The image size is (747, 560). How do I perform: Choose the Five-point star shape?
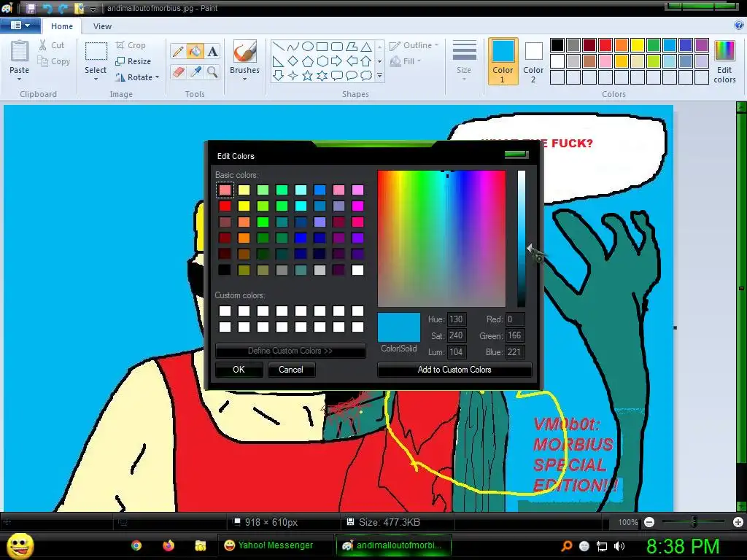308,76
